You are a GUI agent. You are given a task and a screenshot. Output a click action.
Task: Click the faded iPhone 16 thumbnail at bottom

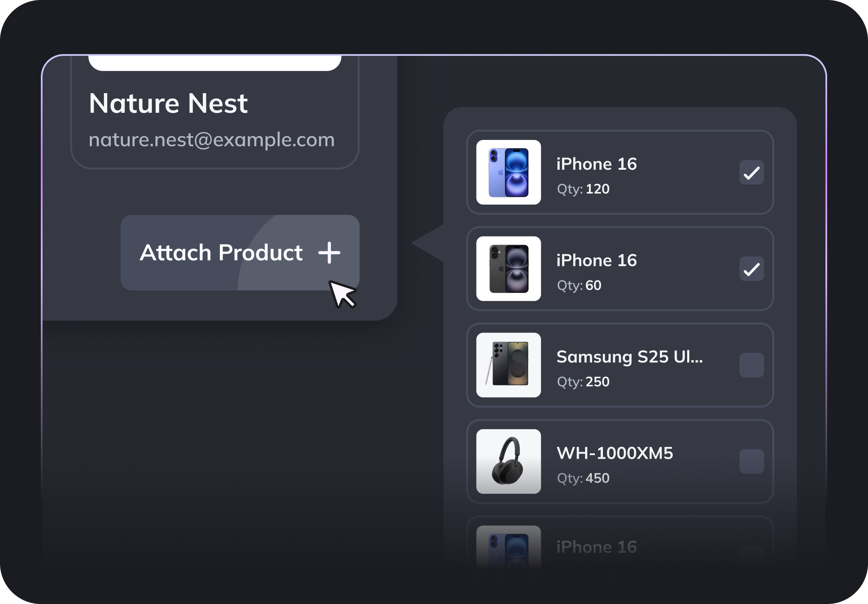point(508,547)
